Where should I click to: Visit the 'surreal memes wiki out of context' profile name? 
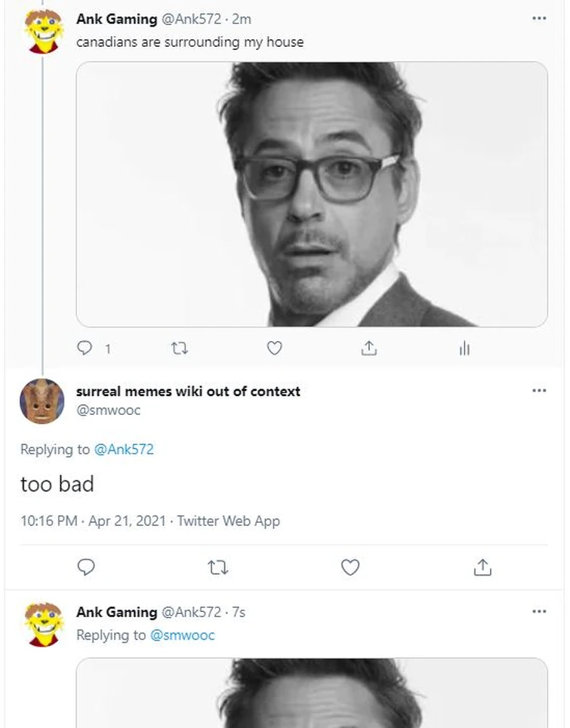coord(188,391)
